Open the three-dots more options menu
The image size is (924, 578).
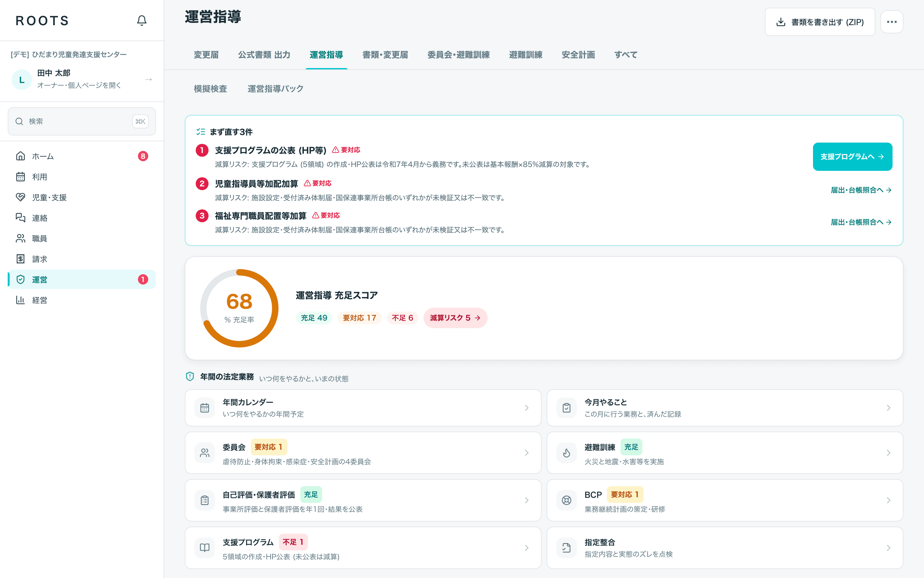pyautogui.click(x=892, y=22)
